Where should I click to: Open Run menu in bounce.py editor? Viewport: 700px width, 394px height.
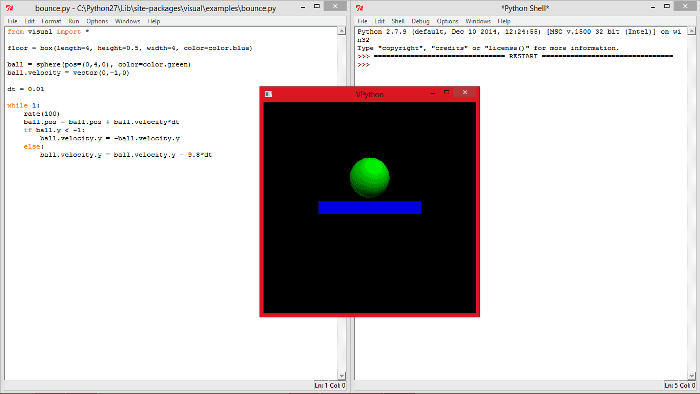click(74, 21)
